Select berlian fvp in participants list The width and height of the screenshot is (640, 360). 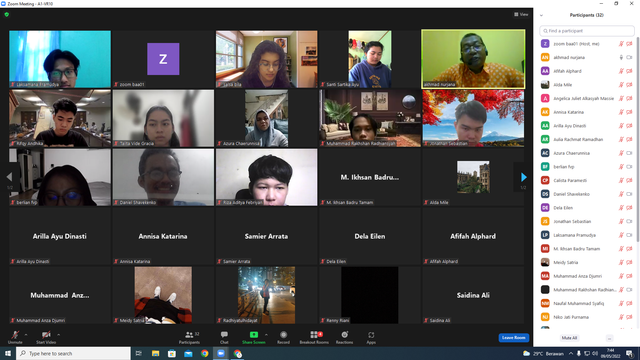(587, 167)
